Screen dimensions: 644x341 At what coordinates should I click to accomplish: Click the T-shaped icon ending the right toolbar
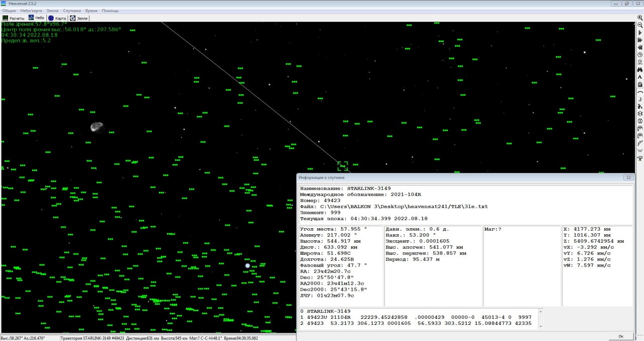(x=640, y=158)
